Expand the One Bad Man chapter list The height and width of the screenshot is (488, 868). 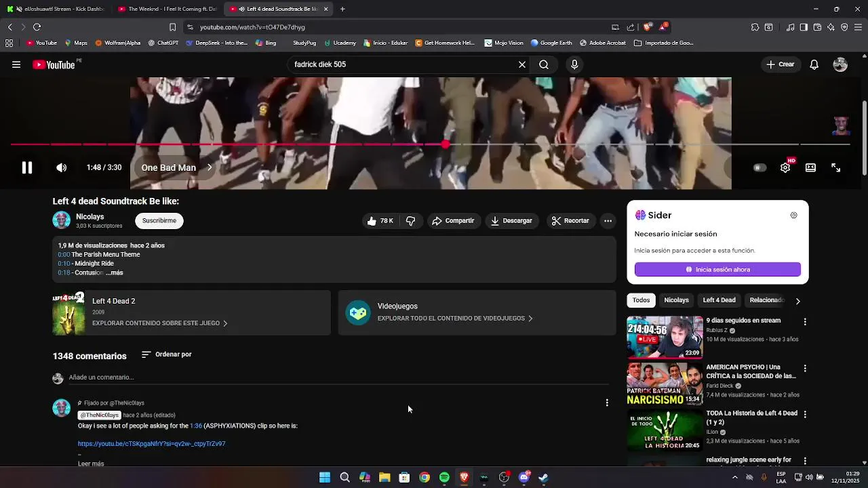coord(176,167)
